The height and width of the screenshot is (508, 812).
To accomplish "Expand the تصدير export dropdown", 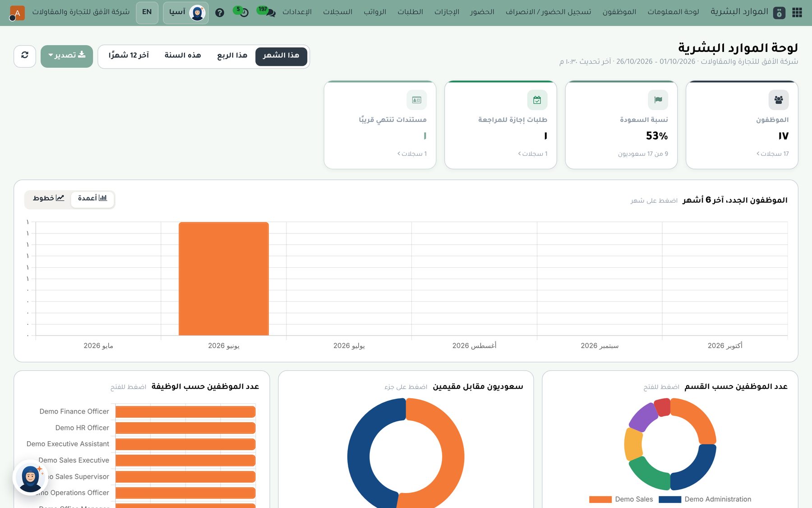I will 67,56.
